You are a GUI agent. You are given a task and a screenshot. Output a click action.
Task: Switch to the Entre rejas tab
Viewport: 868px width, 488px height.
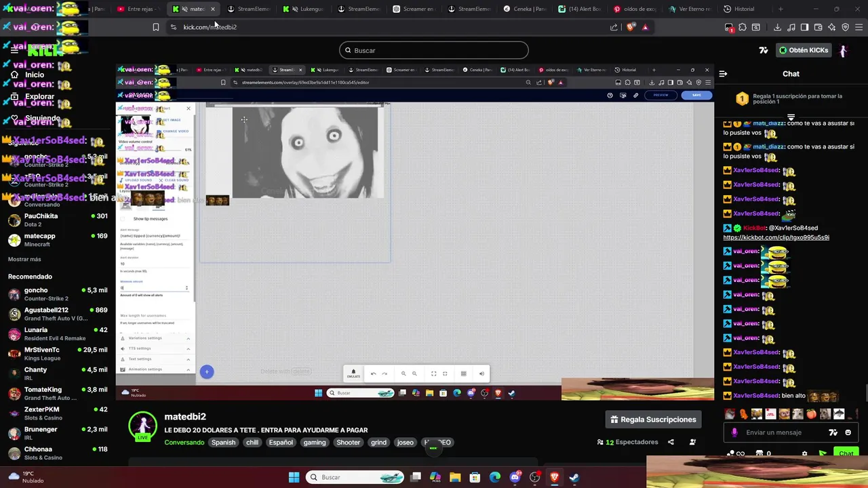(x=138, y=9)
